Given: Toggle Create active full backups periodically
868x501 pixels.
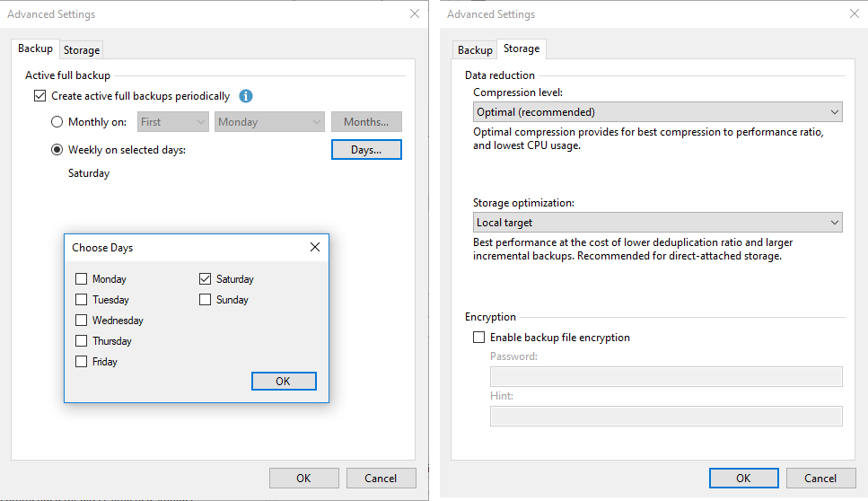Looking at the screenshot, I should point(39,96).
